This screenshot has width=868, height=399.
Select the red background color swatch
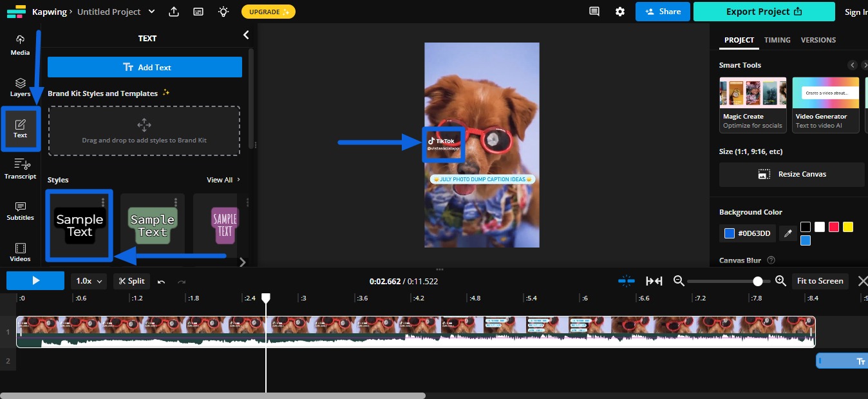[833, 226]
